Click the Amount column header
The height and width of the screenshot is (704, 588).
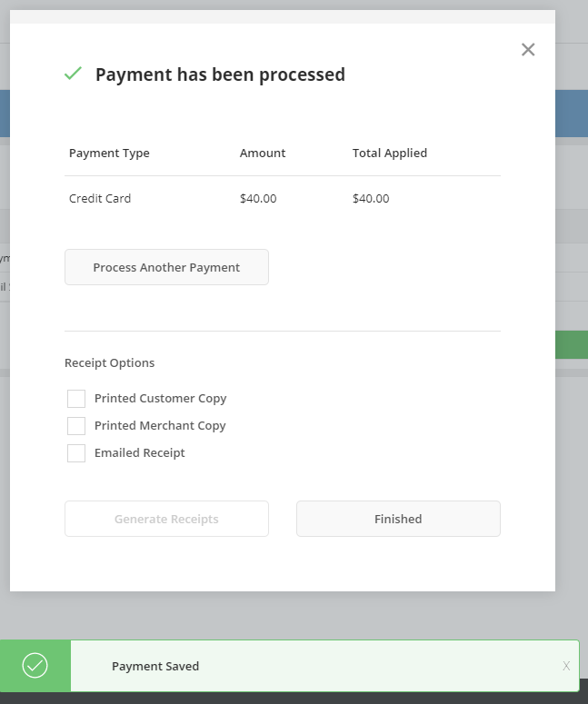point(263,154)
